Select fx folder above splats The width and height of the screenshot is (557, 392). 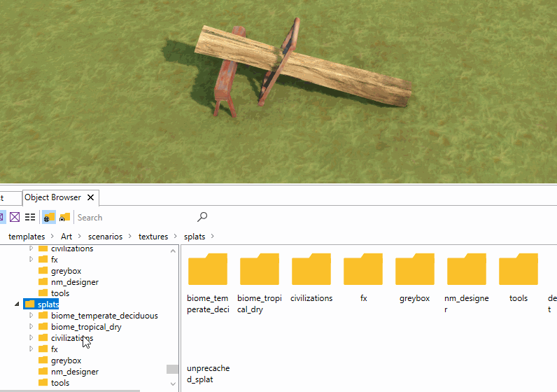[x=48, y=260]
